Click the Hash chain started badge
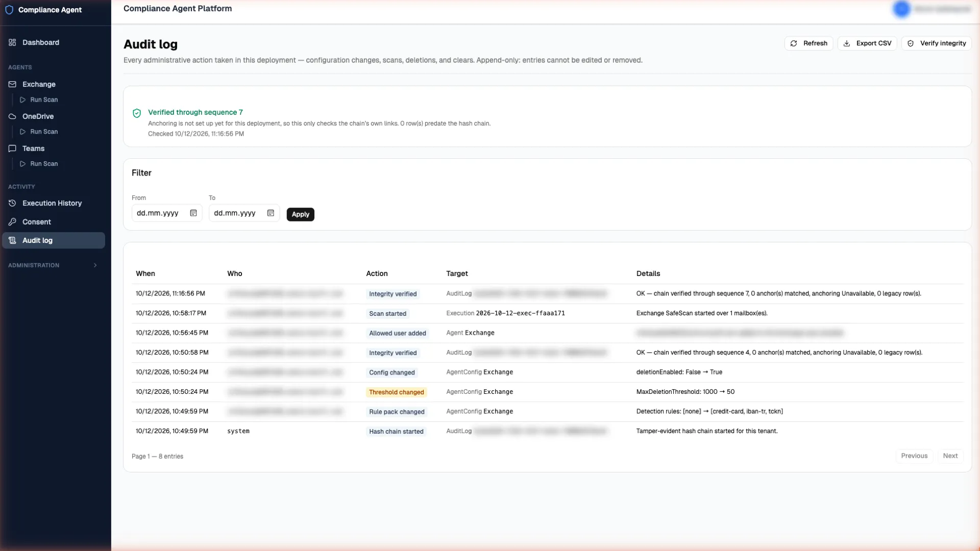 pyautogui.click(x=396, y=432)
